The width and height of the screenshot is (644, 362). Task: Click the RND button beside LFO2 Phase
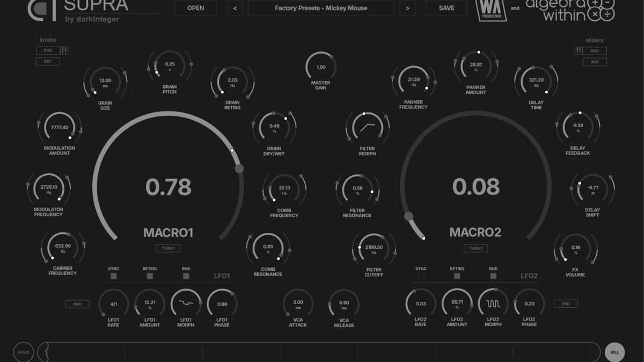(x=566, y=304)
